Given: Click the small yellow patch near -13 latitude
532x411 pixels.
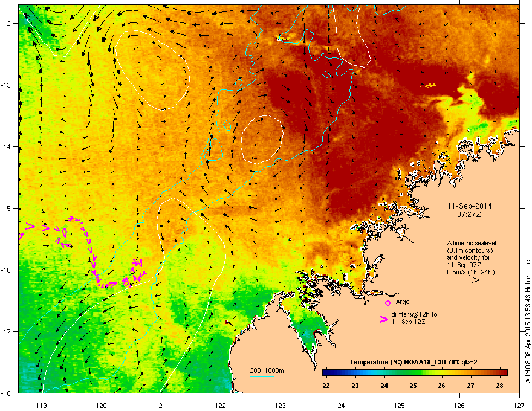Looking at the screenshot, I should pos(428,85).
